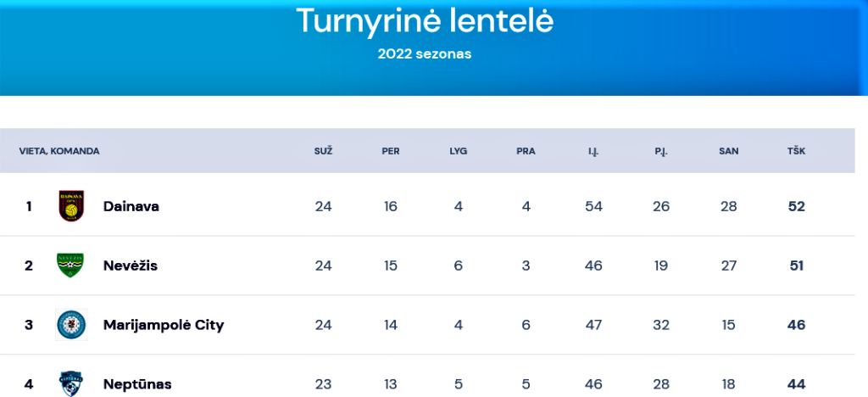Click Dainava's 52 points value
868x397 pixels.
tap(796, 206)
